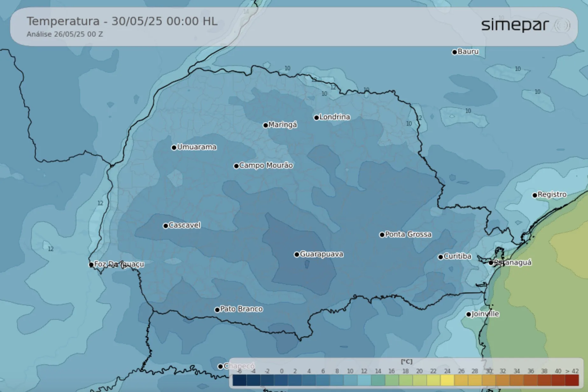Select the Joinville city label
The image size is (588, 392).
click(485, 314)
